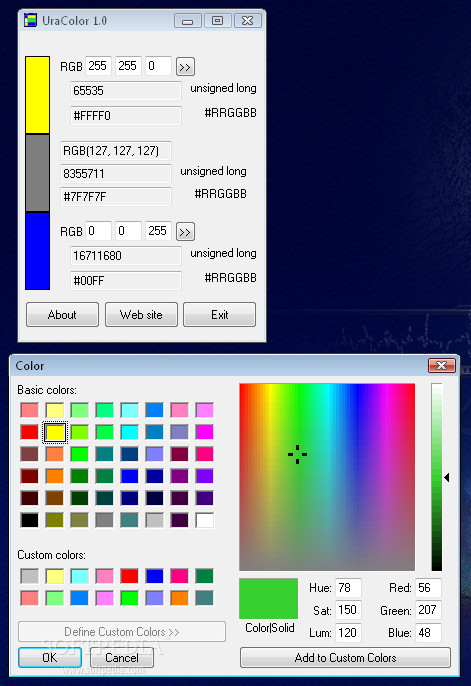
Task: Click the Red field showing 56
Action: pyautogui.click(x=428, y=588)
